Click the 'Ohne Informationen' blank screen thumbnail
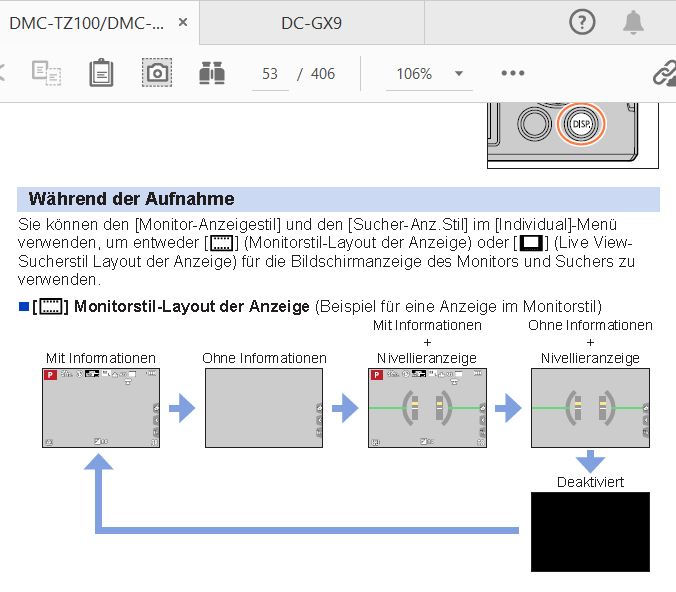 (263, 408)
